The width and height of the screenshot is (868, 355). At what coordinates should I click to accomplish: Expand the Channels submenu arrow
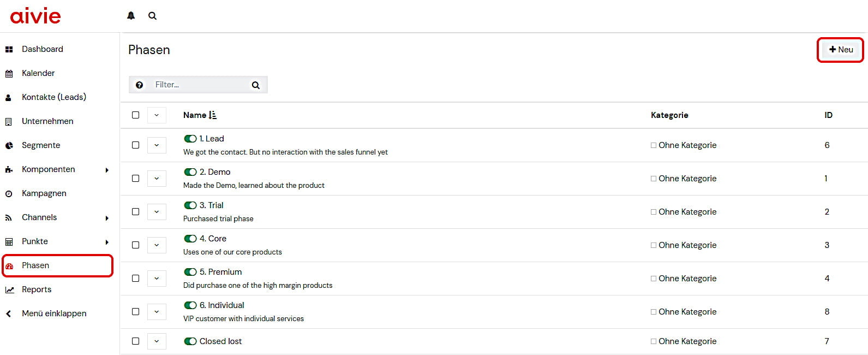click(x=107, y=218)
